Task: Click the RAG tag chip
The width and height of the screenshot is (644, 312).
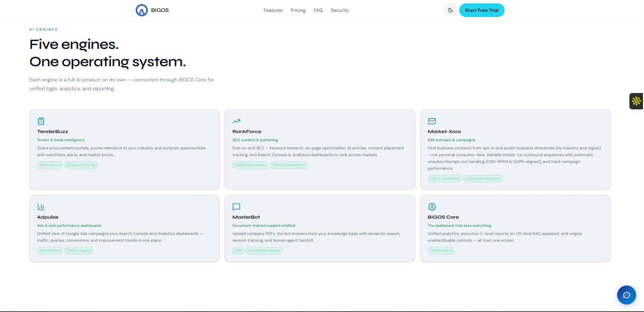Action: [x=238, y=251]
